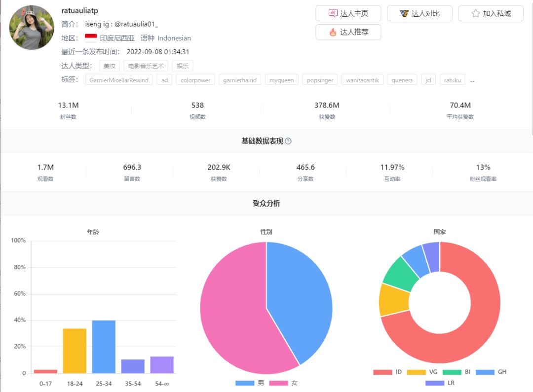Select the 电影音乐艺术 type tag
This screenshot has height=392, width=533.
click(x=146, y=66)
